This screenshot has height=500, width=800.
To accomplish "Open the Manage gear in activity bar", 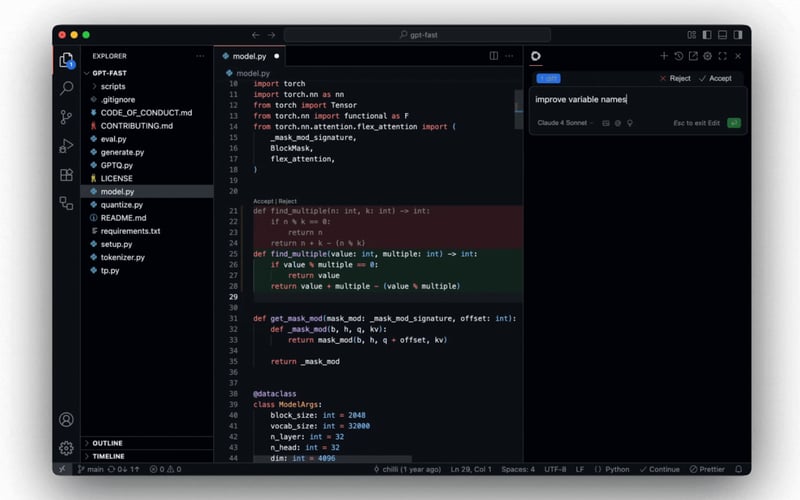I will click(x=66, y=448).
